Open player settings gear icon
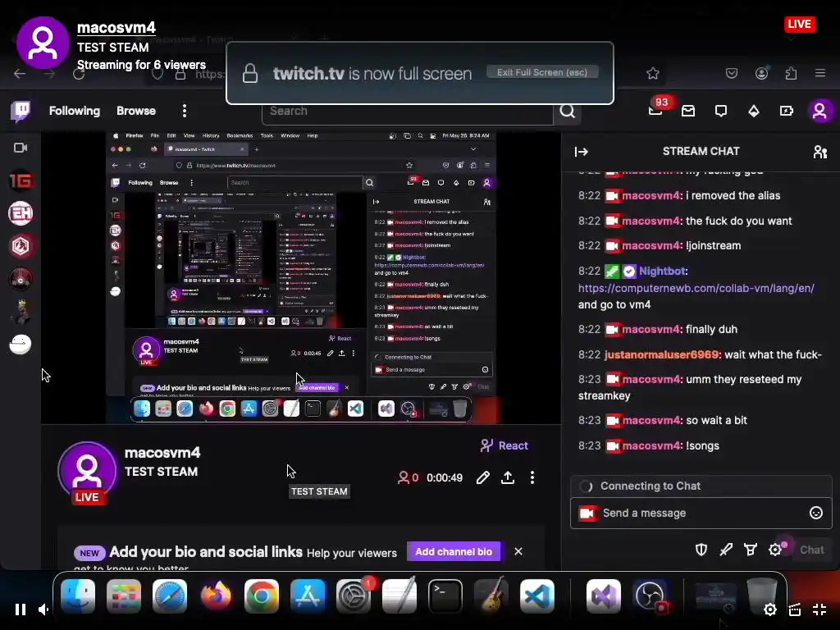The height and width of the screenshot is (630, 840). [x=770, y=609]
